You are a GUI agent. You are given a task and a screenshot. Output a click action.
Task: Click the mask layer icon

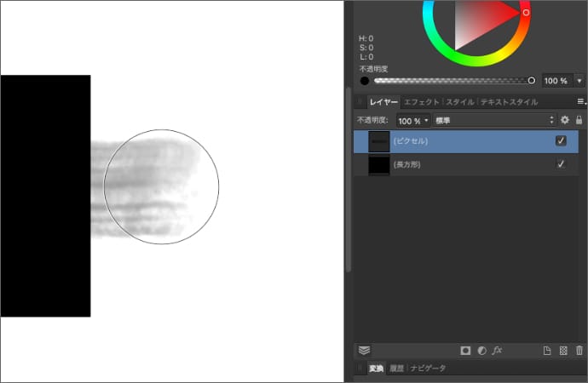(465, 350)
